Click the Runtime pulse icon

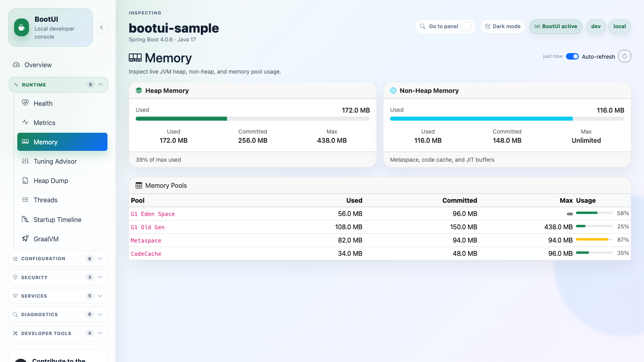(x=16, y=85)
